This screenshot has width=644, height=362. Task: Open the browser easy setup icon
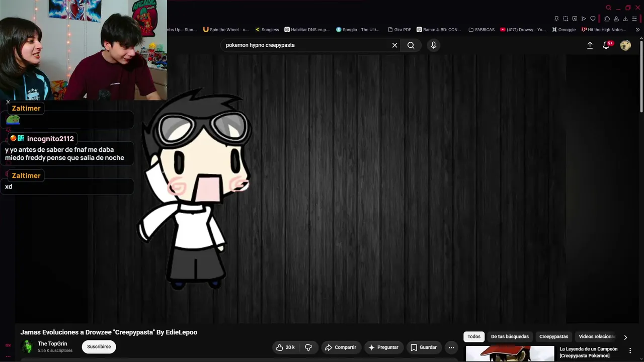click(x=634, y=19)
